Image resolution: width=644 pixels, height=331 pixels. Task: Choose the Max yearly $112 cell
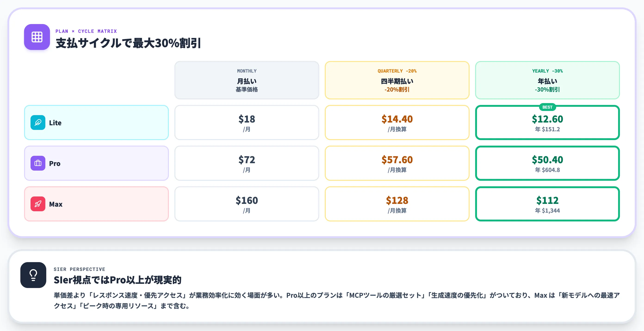point(547,204)
